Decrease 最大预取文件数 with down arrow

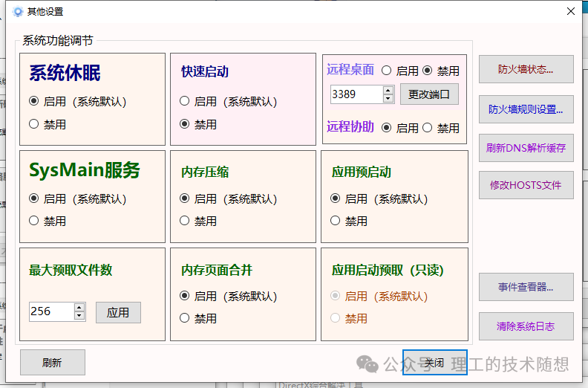tap(79, 315)
